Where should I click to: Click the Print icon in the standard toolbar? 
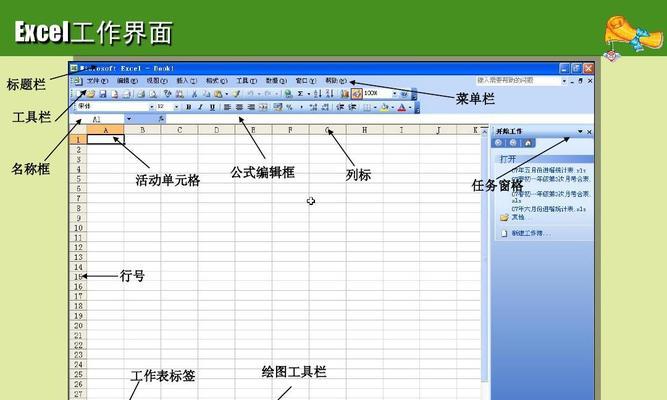(x=141, y=94)
